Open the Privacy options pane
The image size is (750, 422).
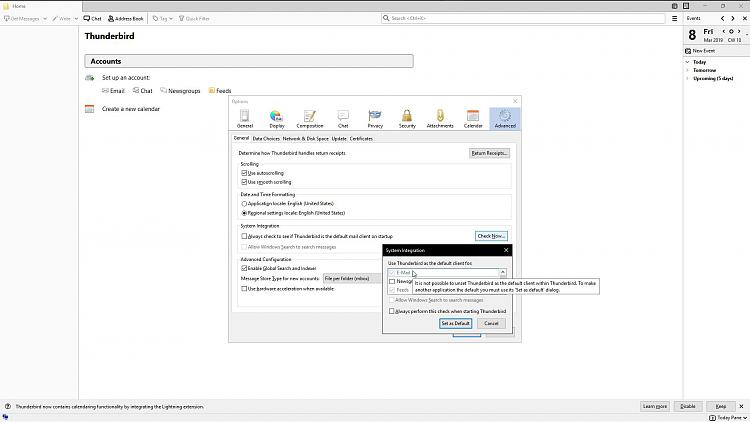click(x=375, y=118)
